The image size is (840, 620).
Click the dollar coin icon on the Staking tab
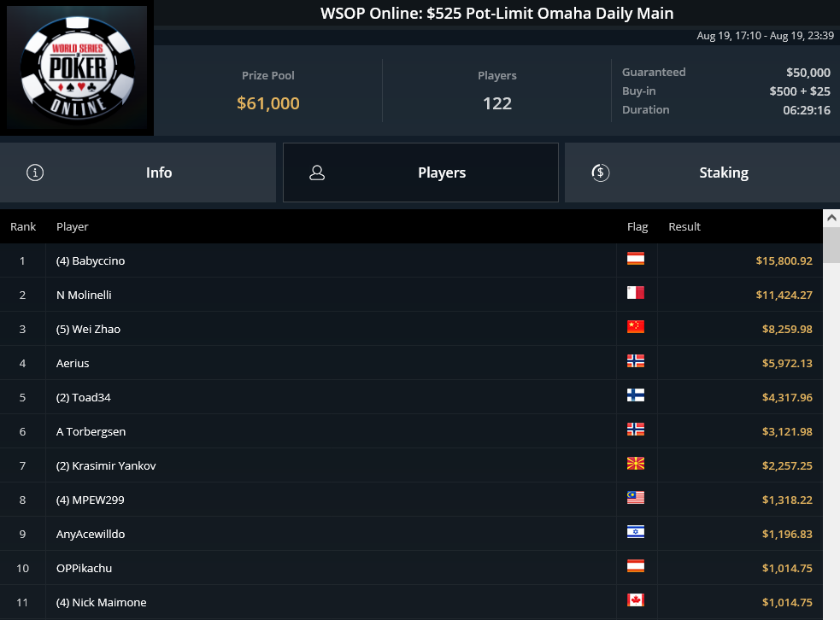coord(601,173)
